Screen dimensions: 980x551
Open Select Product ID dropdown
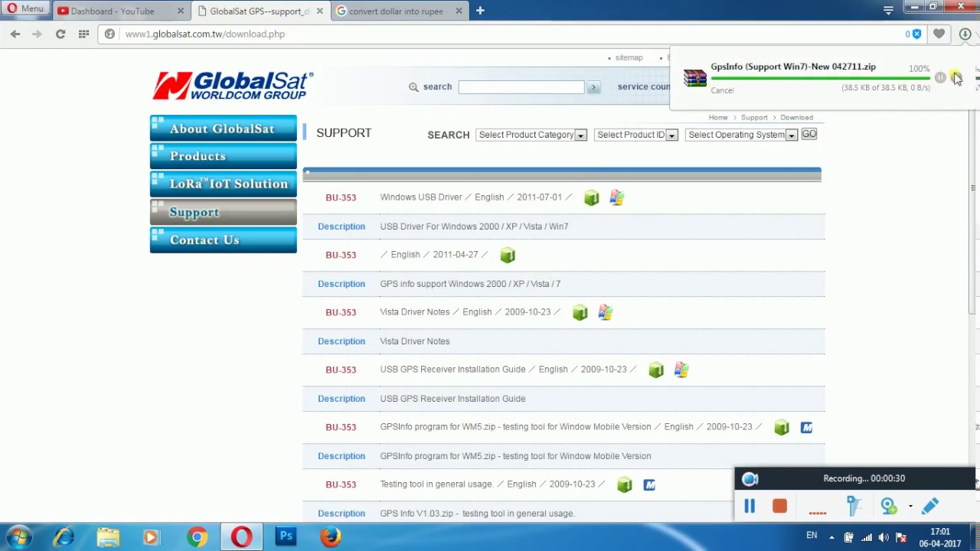[635, 135]
